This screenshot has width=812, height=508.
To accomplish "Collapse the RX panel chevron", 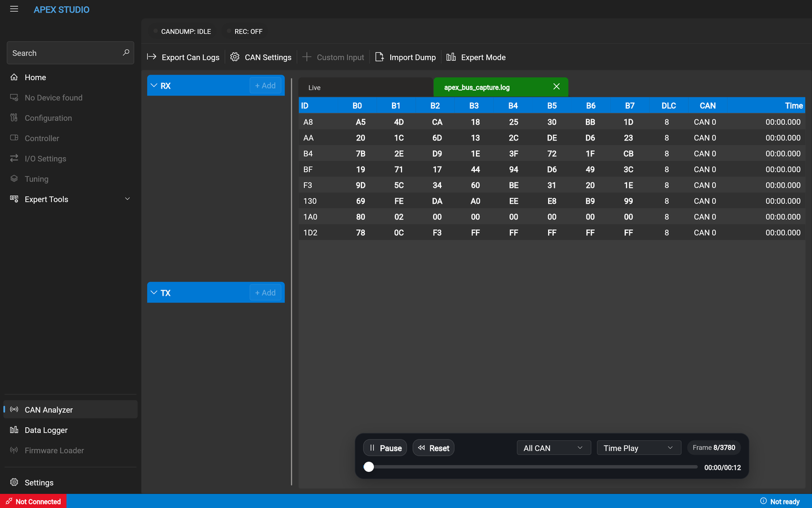I will [154, 85].
